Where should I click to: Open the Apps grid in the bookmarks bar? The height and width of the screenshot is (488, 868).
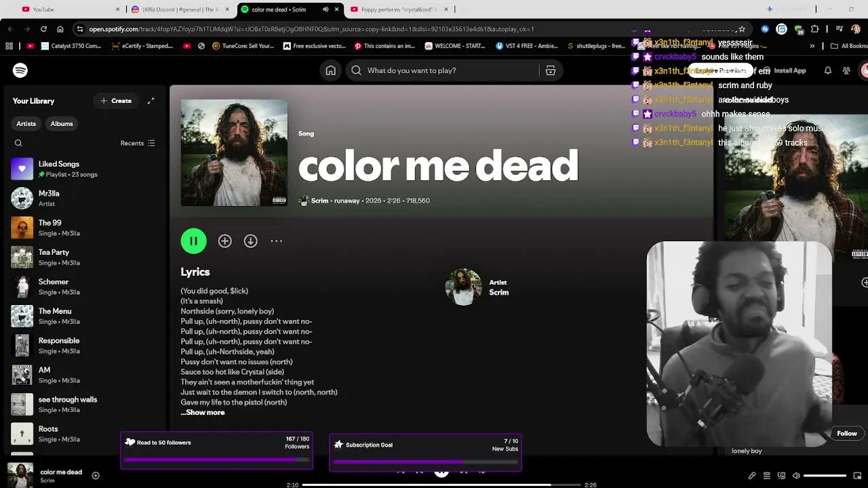(9, 46)
